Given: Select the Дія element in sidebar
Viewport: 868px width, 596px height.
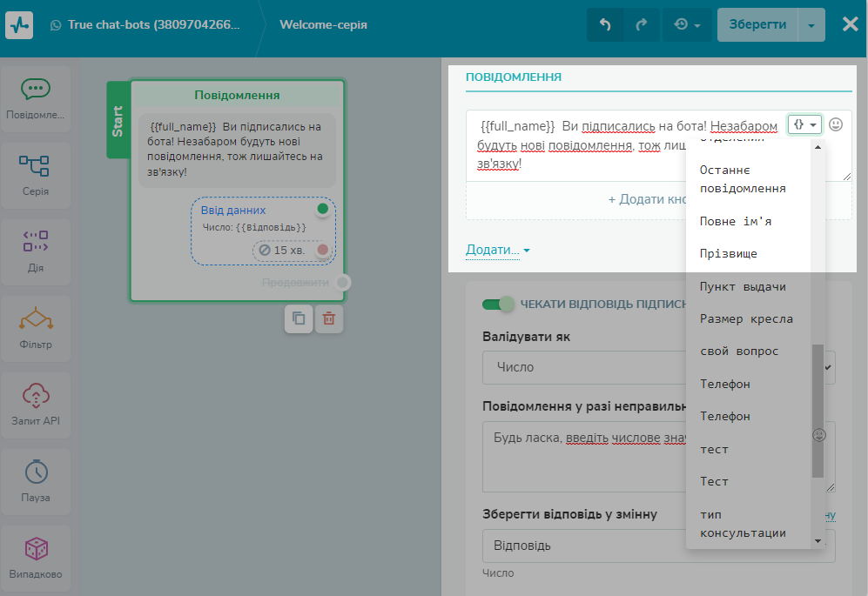Looking at the screenshot, I should (36, 251).
